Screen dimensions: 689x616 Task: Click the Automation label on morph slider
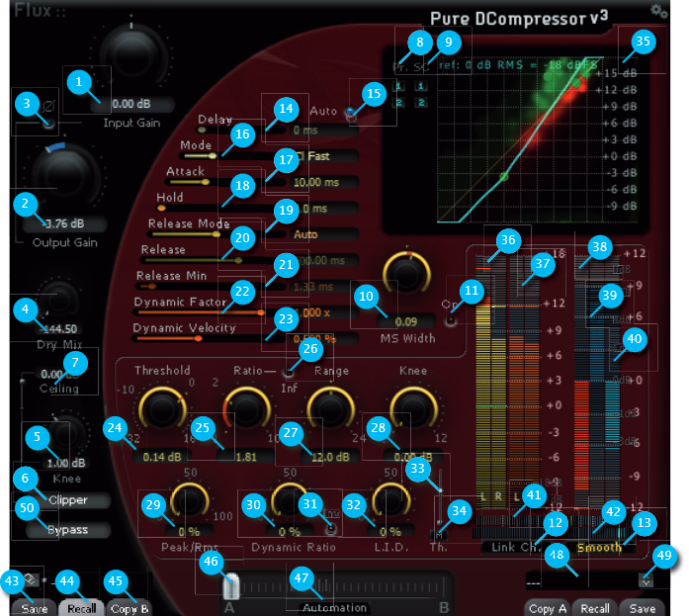334,607
